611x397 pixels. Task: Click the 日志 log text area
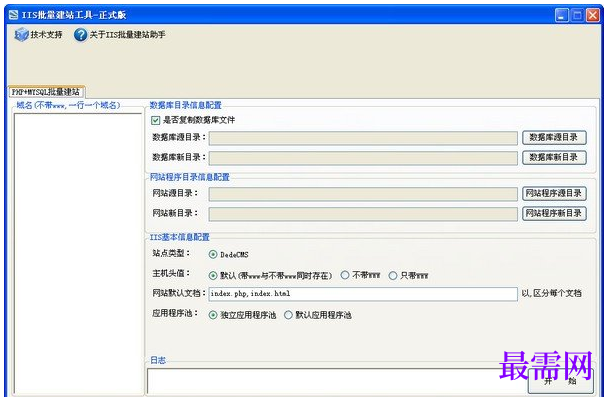point(337,382)
